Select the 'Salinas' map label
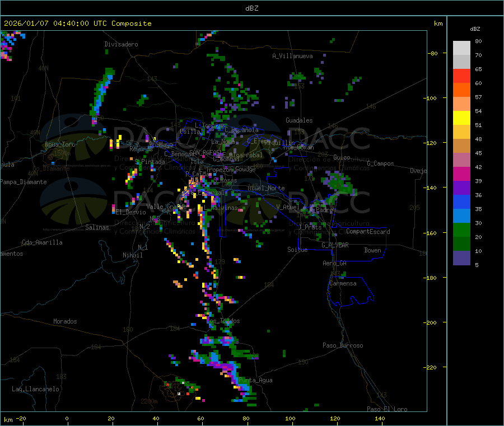Viewport: 504px width, 426px height. [x=97, y=227]
